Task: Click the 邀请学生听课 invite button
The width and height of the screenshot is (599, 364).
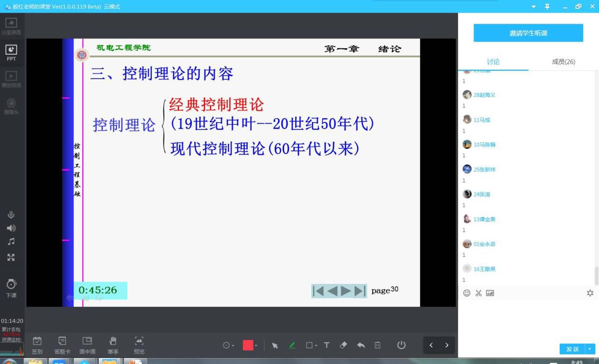Action: pyautogui.click(x=528, y=33)
